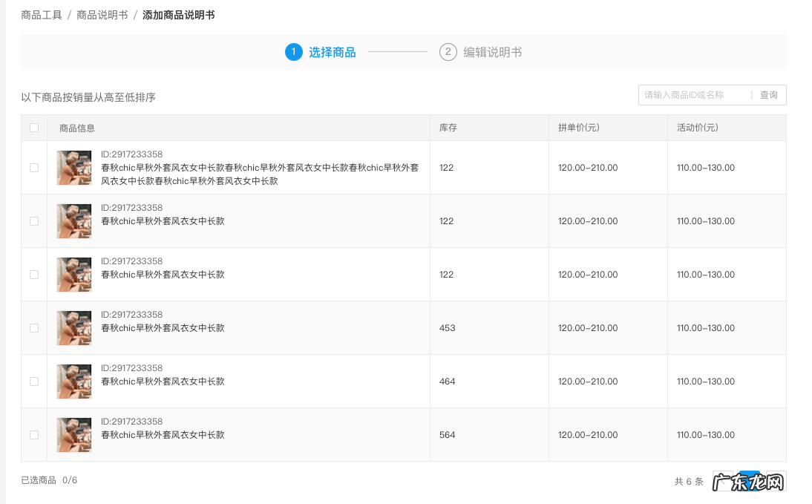
Task: Check the first product row checkbox
Action: tap(34, 167)
